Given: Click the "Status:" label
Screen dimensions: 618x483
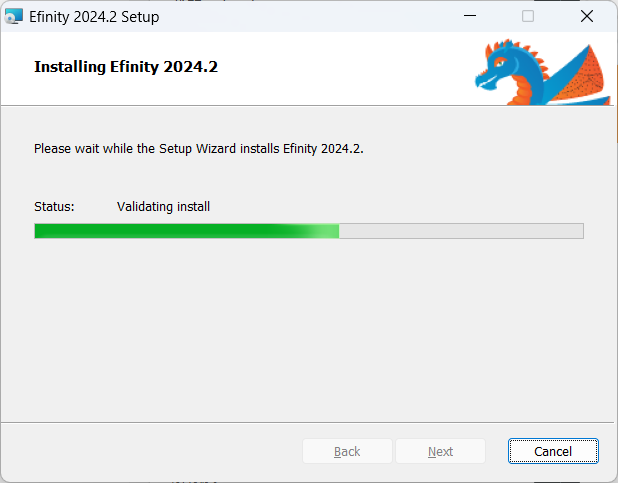Looking at the screenshot, I should pos(54,207).
